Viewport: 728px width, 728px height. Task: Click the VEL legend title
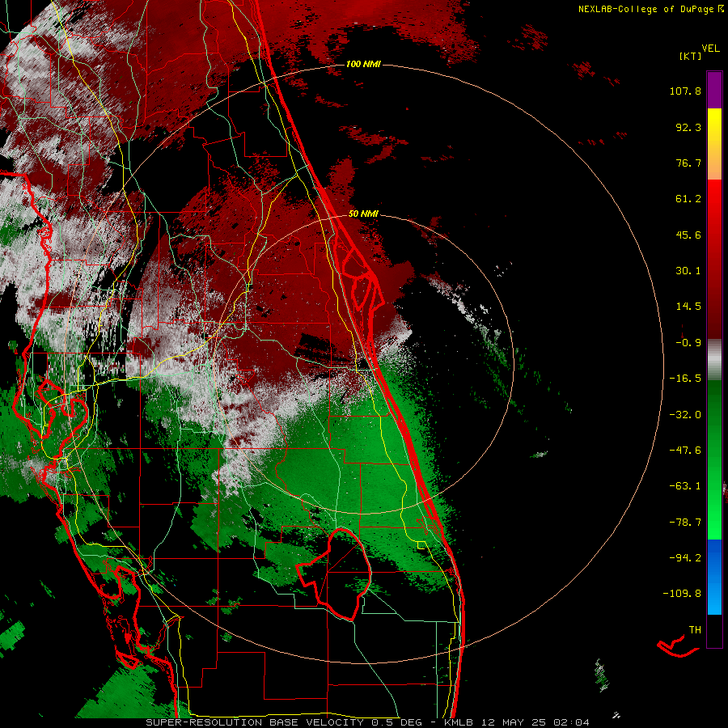coord(710,49)
